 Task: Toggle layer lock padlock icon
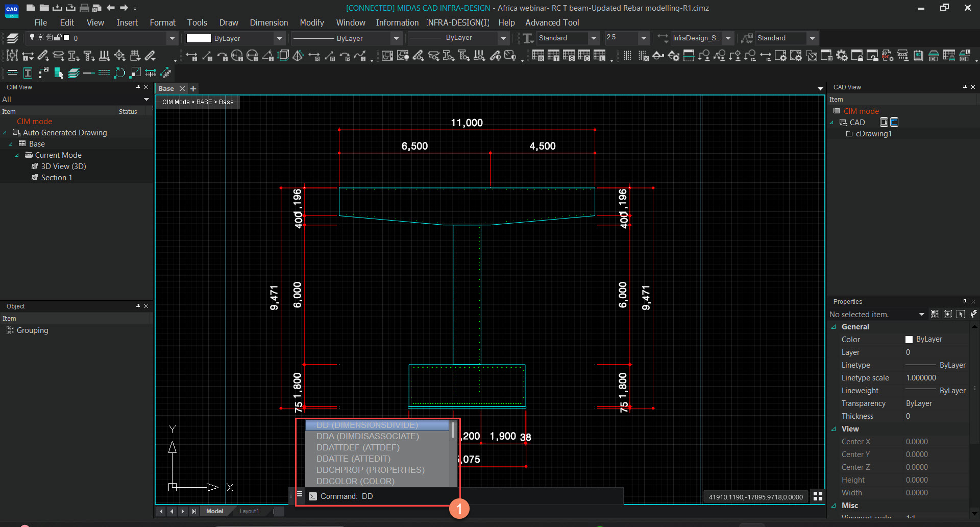[58, 37]
